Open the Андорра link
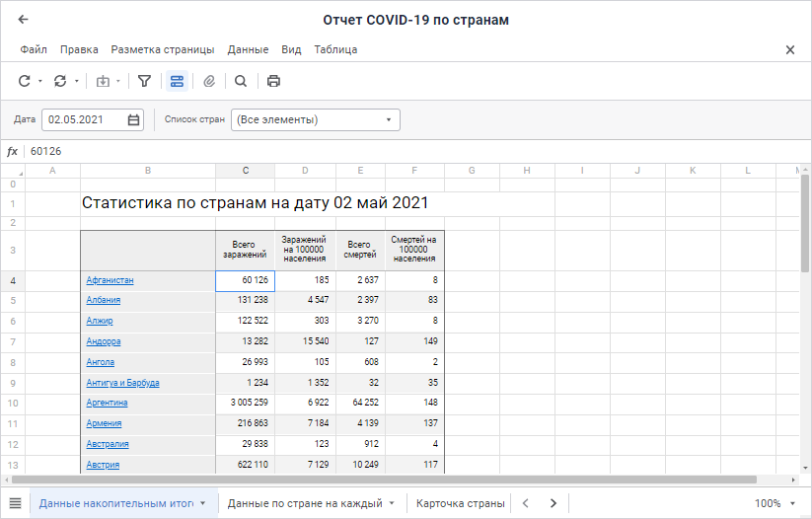The width and height of the screenshot is (812, 519). [104, 341]
